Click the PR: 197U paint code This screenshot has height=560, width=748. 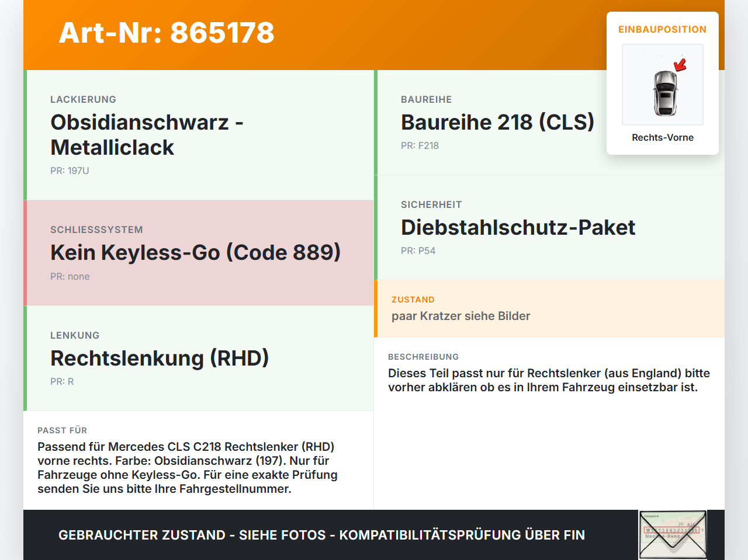70,171
